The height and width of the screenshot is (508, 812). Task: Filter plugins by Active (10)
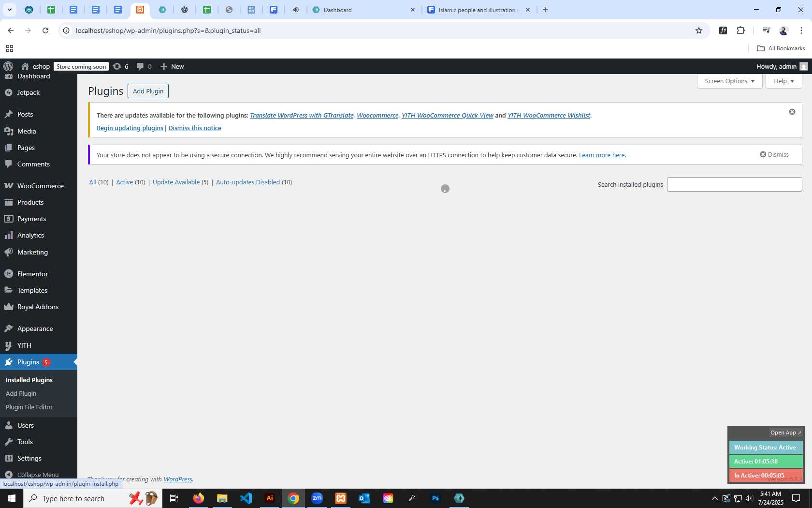[130, 182]
